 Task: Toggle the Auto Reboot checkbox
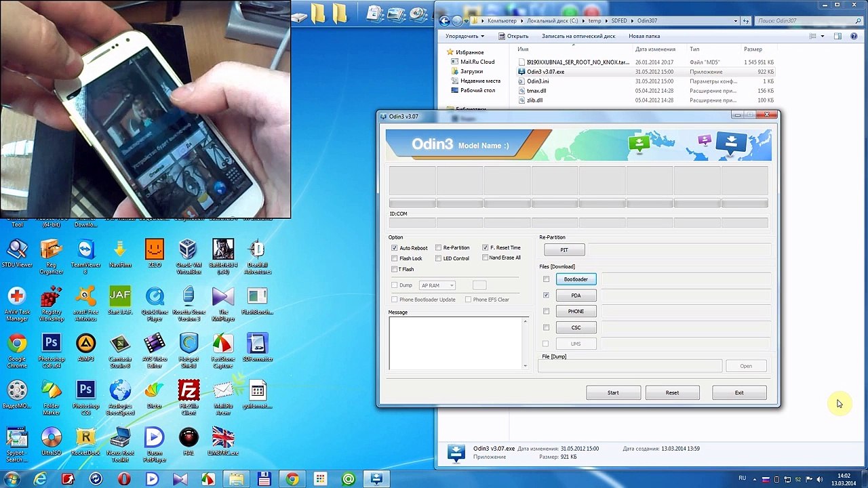pos(395,248)
